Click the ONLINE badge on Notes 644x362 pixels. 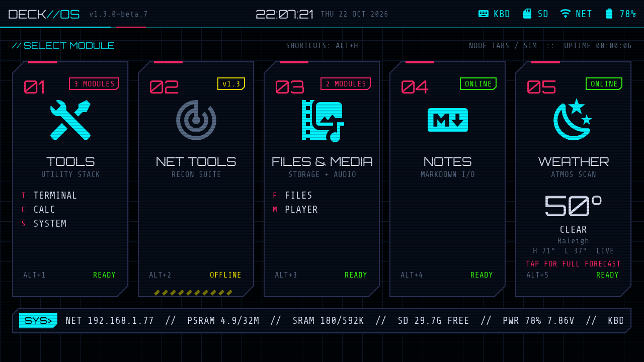478,84
